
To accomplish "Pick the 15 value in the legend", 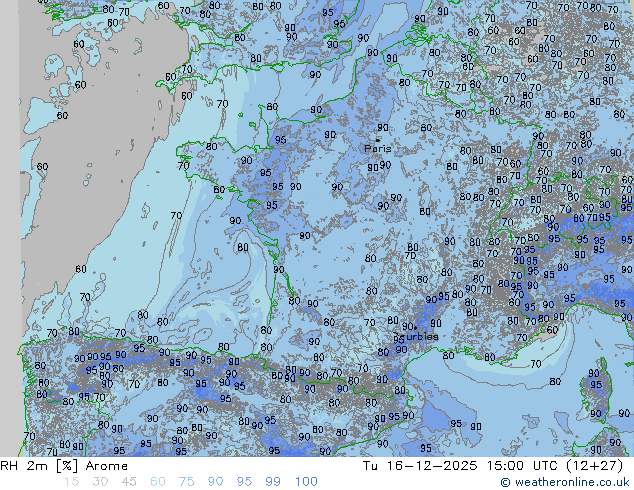I will pyautogui.click(x=71, y=482).
